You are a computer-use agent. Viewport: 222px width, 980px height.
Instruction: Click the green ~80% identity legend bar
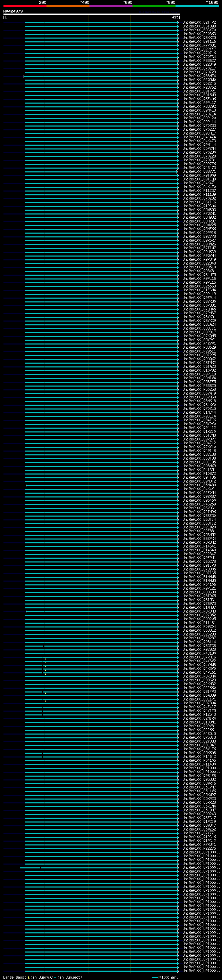tap(154, 6)
